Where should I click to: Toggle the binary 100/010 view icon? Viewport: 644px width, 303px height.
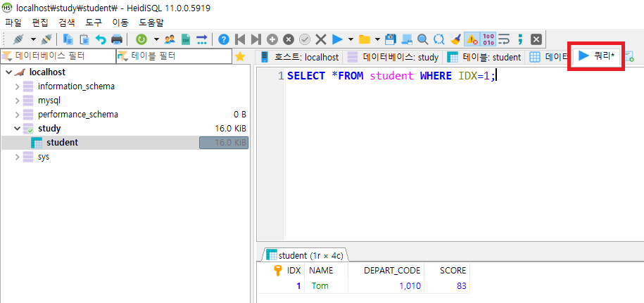pyautogui.click(x=488, y=39)
